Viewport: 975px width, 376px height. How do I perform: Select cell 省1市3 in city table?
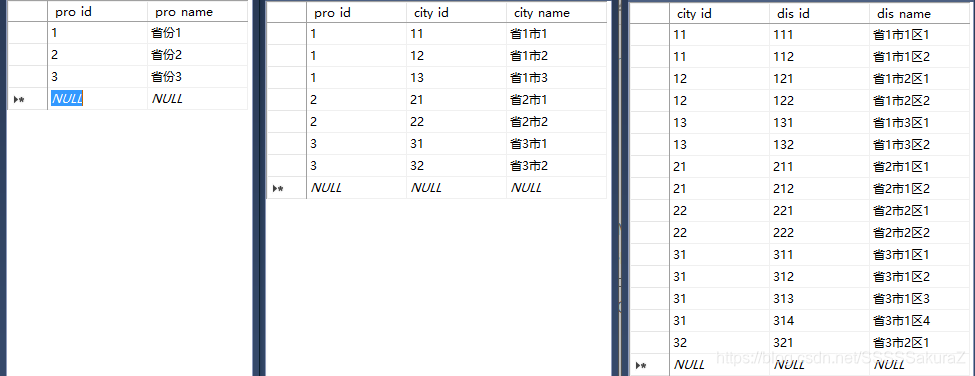(557, 78)
